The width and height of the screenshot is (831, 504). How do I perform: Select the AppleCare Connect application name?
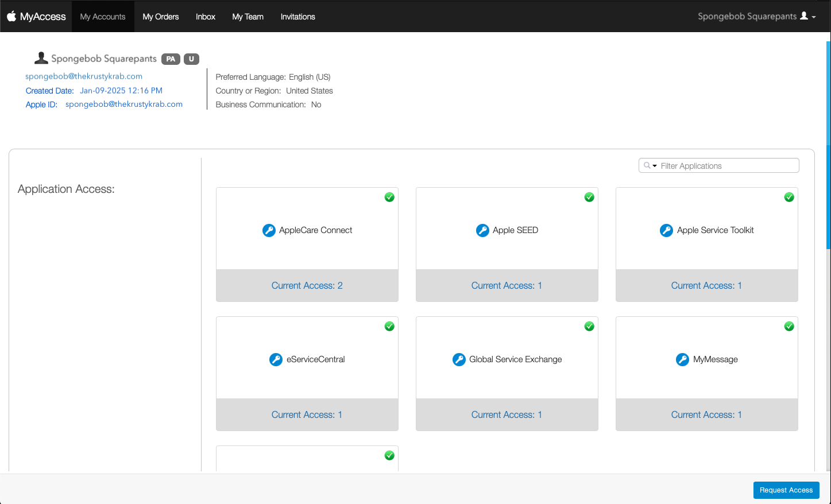(316, 230)
